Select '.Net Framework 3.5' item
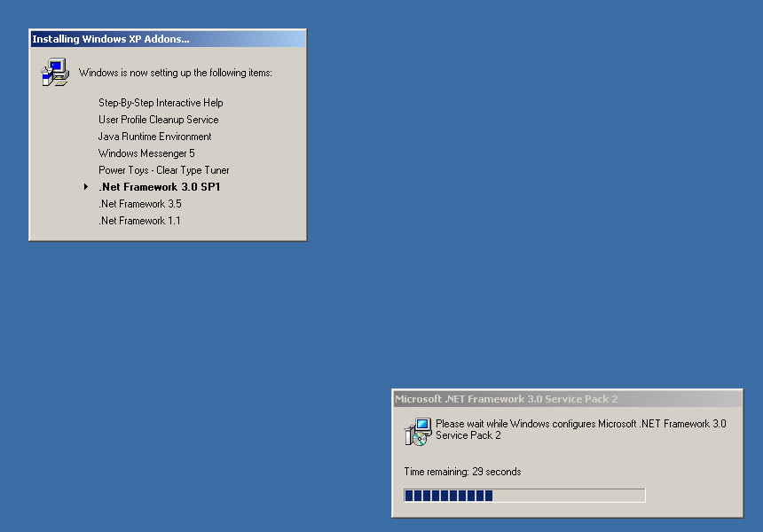763x532 pixels. click(x=140, y=204)
